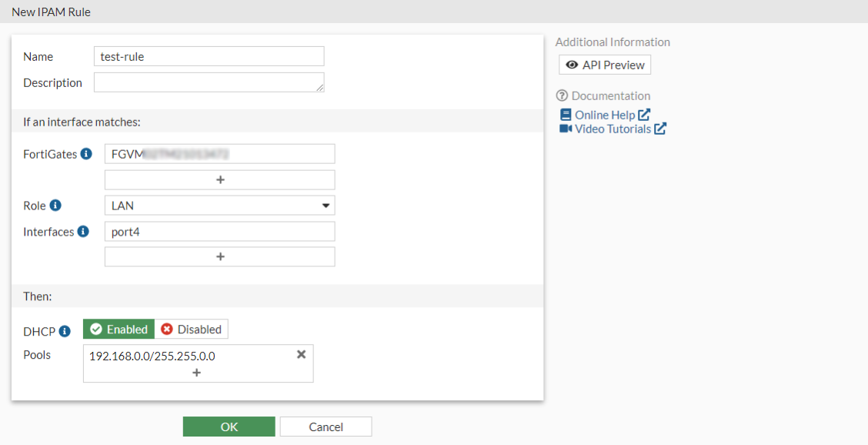Click the Role info icon

coord(55,206)
